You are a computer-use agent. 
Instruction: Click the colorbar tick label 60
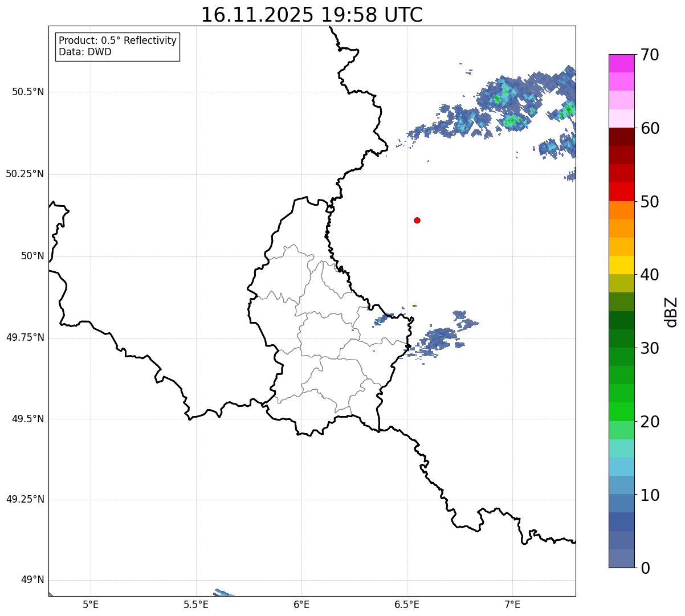click(x=650, y=128)
